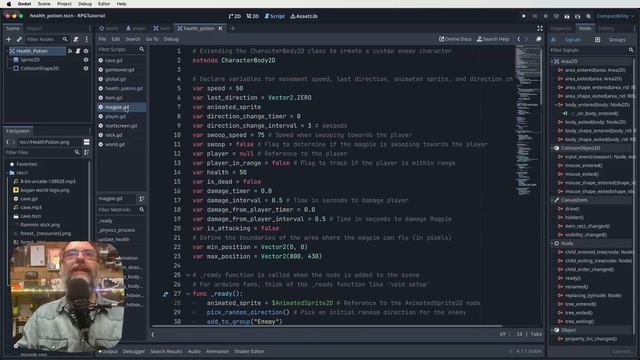Screen dimensions: 640x360
Task: Click the Filter Signals search field
Action: [592, 50]
